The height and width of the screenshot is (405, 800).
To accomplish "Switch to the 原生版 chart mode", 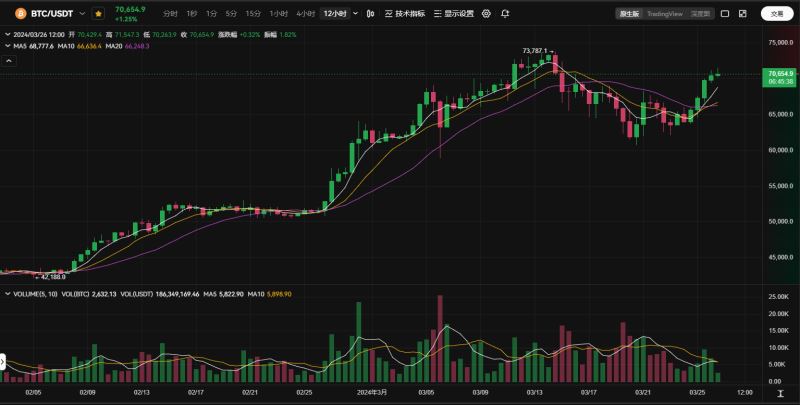I will coord(629,14).
